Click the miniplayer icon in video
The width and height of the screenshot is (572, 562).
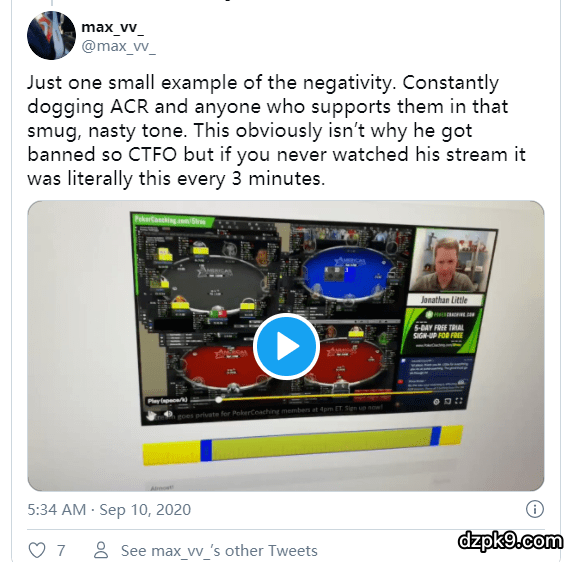pos(447,401)
